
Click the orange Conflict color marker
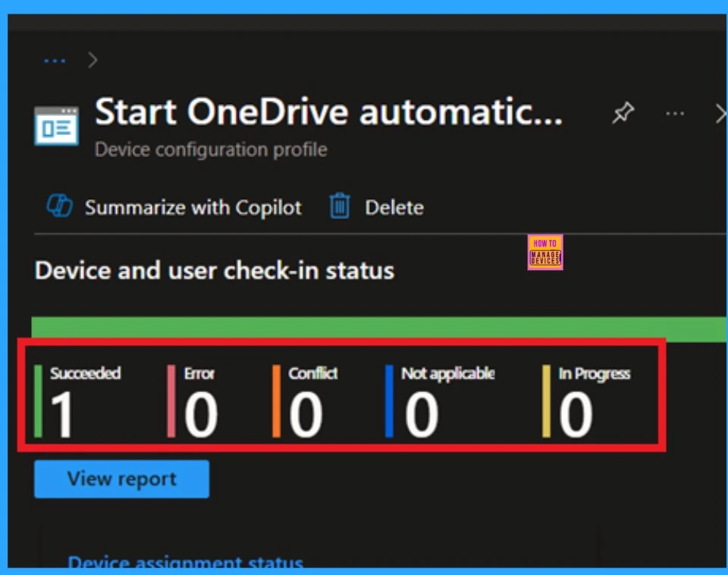point(277,401)
